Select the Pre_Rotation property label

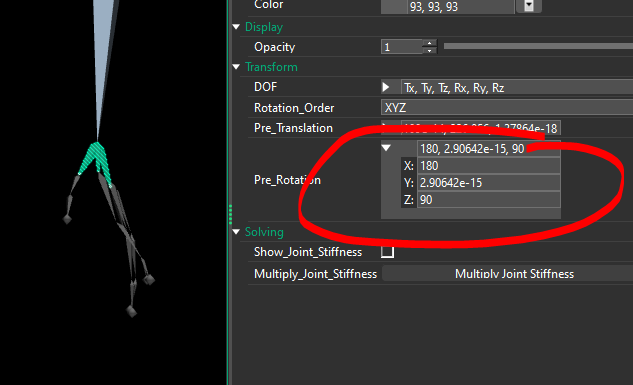pyautogui.click(x=287, y=180)
